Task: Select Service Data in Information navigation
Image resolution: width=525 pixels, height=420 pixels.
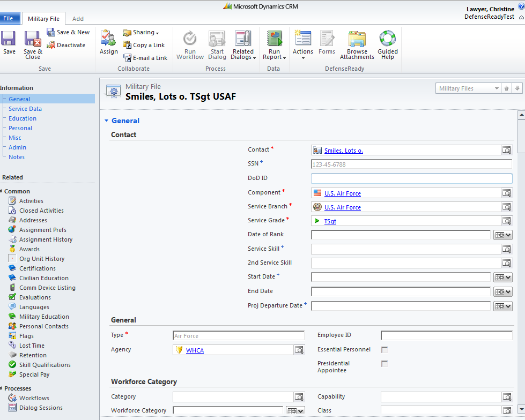Action: 25,109
